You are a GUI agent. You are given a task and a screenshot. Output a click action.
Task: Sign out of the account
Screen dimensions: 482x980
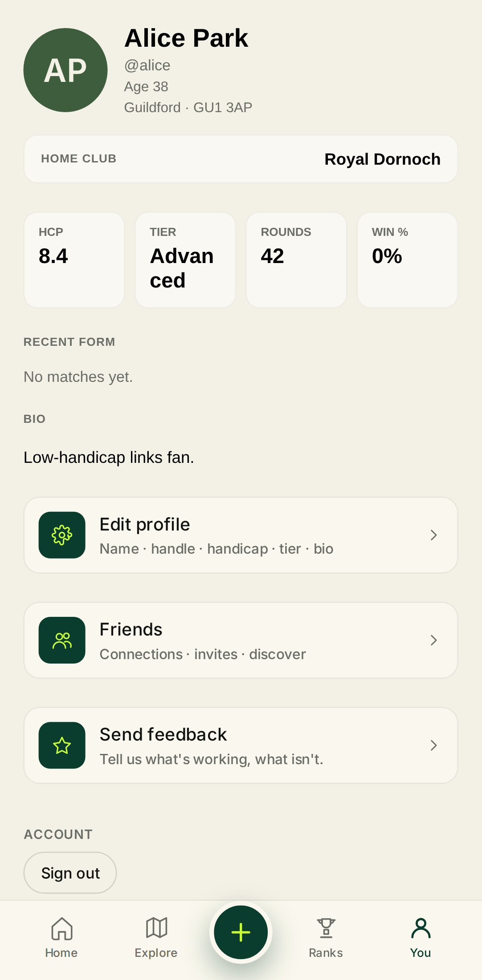(70, 873)
